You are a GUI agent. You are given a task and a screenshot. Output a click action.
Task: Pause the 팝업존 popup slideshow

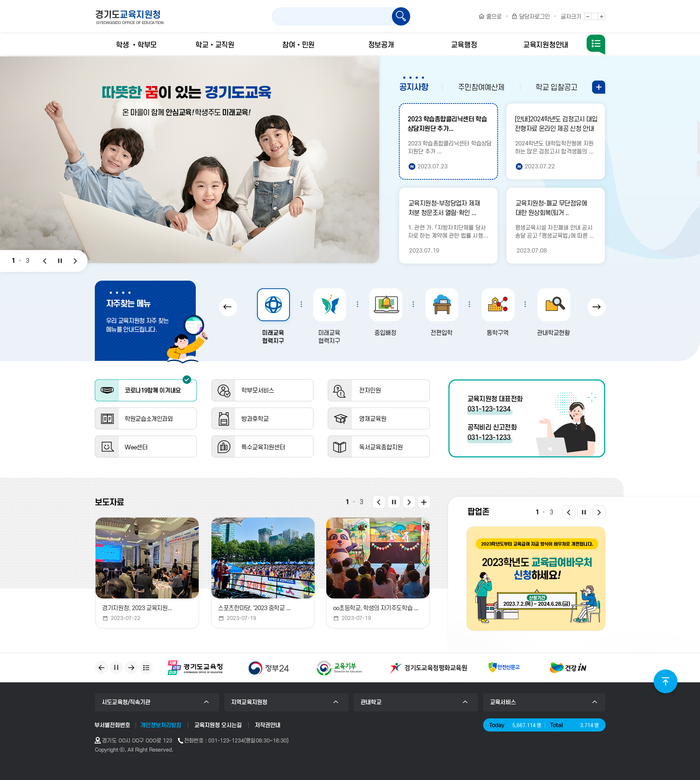tap(583, 512)
